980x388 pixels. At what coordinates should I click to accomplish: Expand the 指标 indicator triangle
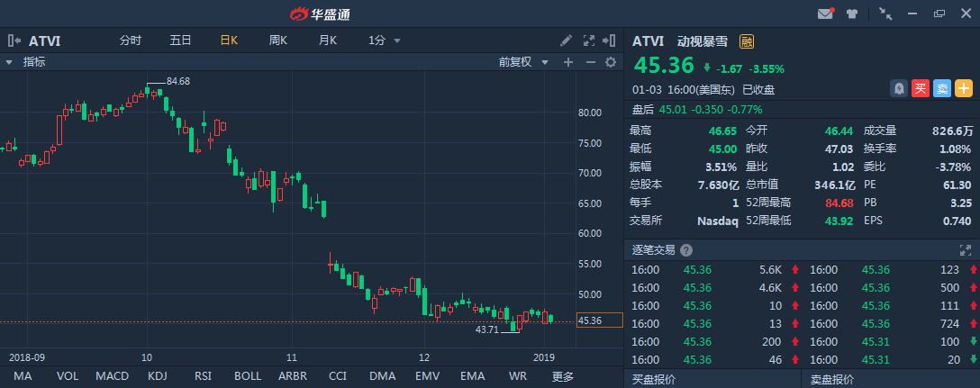coord(9,62)
